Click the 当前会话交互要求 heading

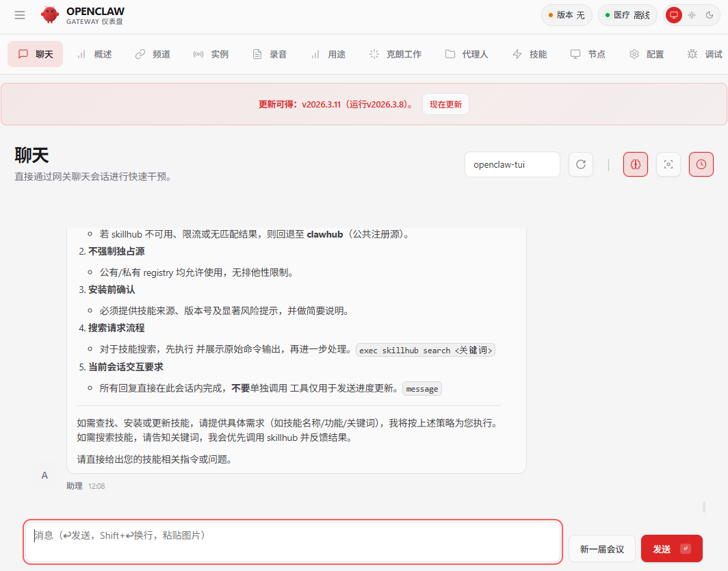click(x=126, y=367)
